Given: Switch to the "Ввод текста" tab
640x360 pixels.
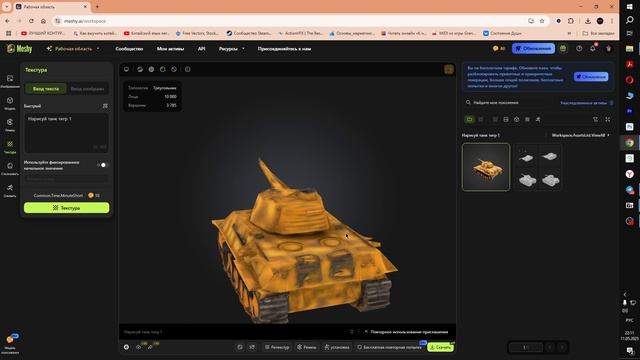Looking at the screenshot, I should coord(46,89).
